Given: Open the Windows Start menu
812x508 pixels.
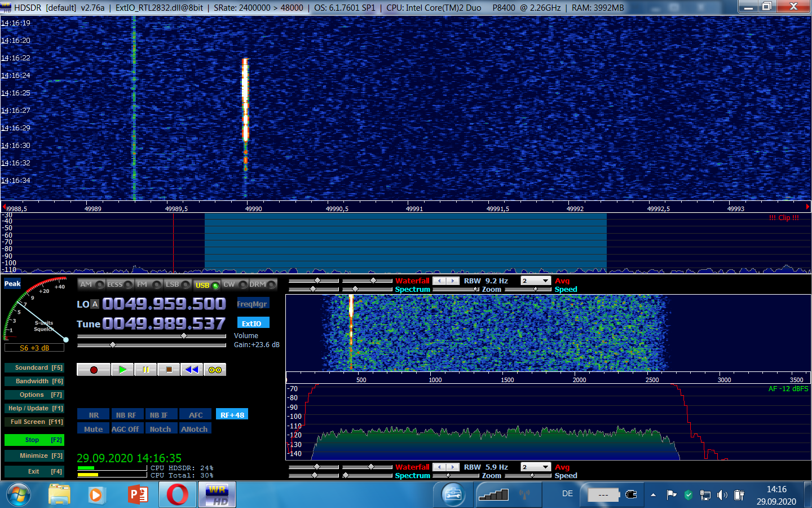Looking at the screenshot, I should pyautogui.click(x=18, y=495).
